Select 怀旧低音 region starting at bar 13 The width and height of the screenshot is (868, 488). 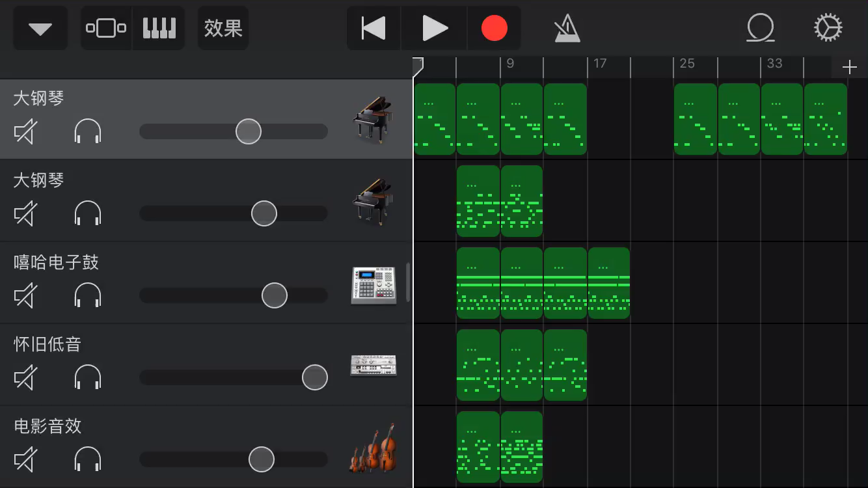565,365
